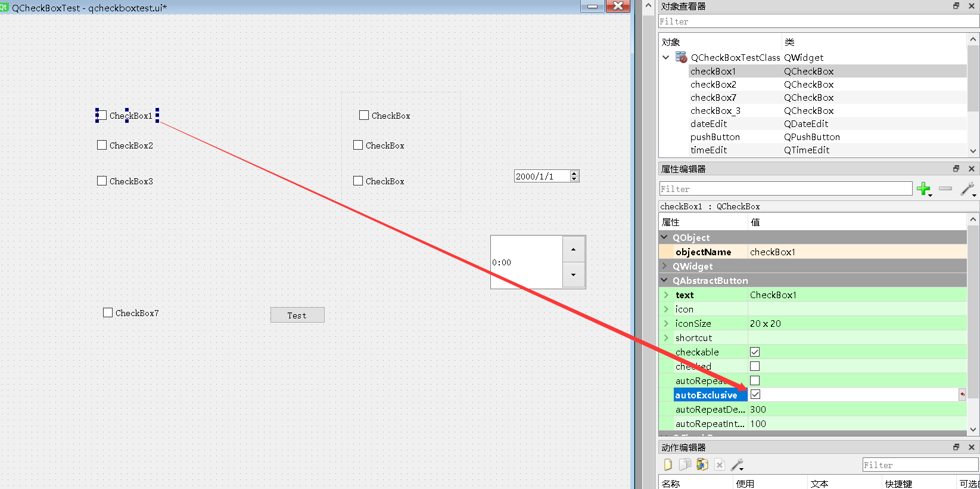Select the CheckBox3 widget on the form

125,181
